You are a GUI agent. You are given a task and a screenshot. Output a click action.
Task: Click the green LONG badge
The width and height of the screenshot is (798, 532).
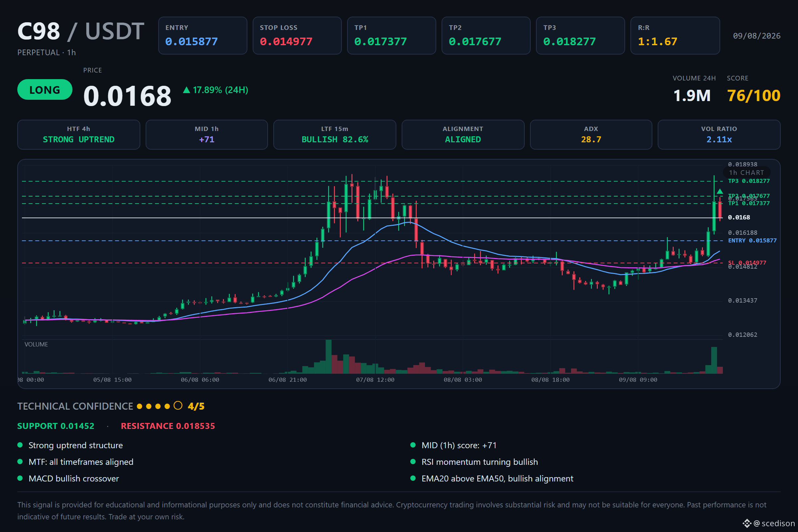[45, 89]
